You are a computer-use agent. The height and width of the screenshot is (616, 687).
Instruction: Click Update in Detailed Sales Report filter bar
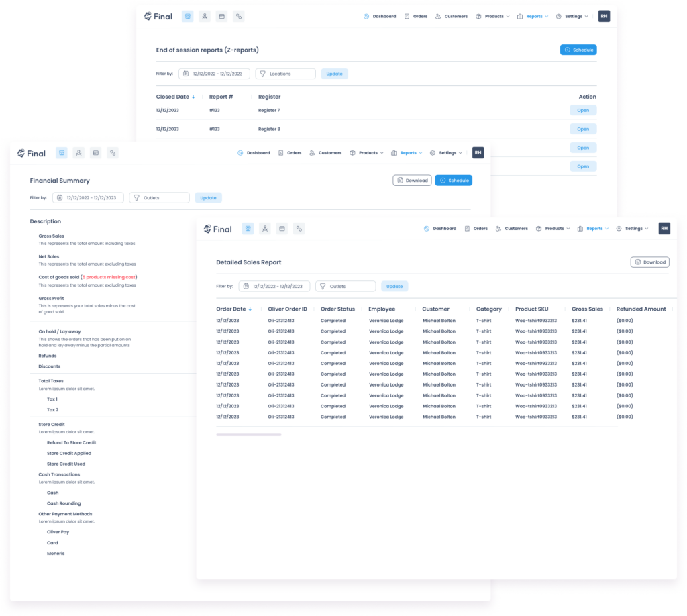coord(394,287)
